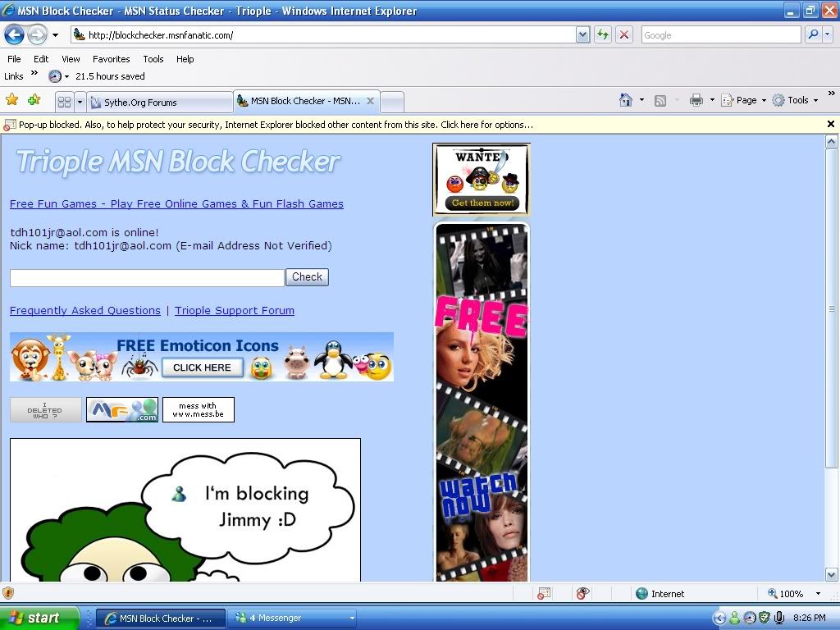This screenshot has width=840, height=630.
Task: Close the pop-up blocked information bar
Action: 831,125
